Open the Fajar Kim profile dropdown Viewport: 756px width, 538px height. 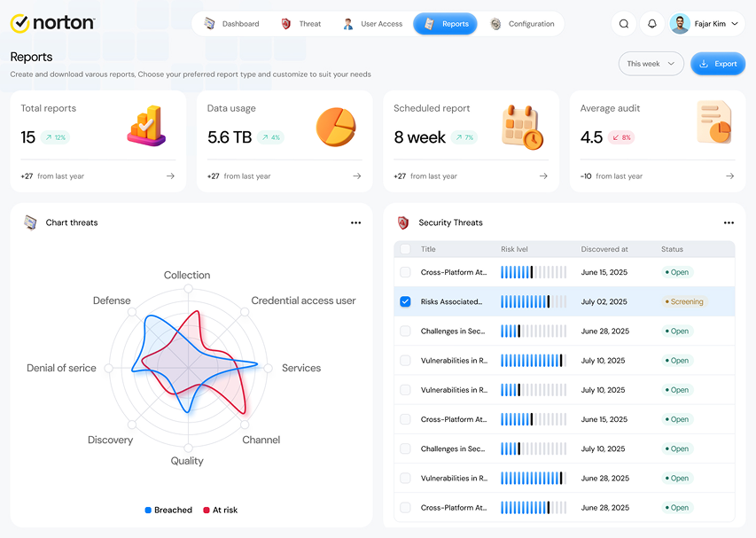(707, 24)
